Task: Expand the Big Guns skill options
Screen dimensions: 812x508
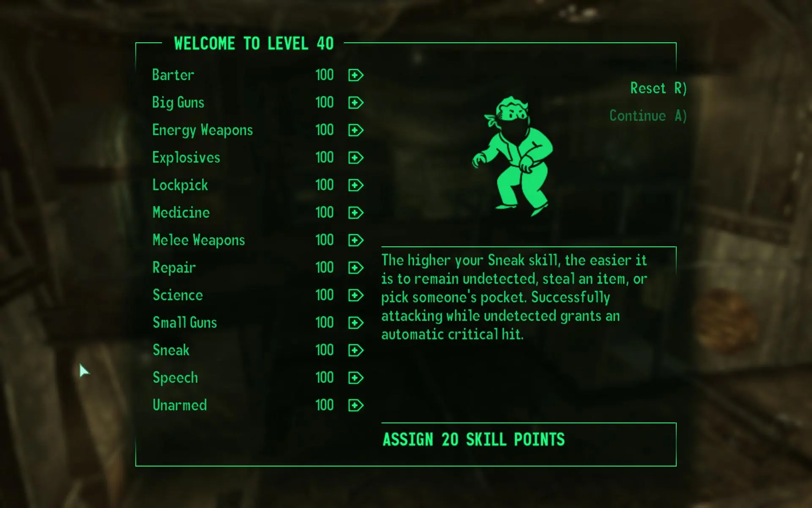Action: tap(355, 102)
